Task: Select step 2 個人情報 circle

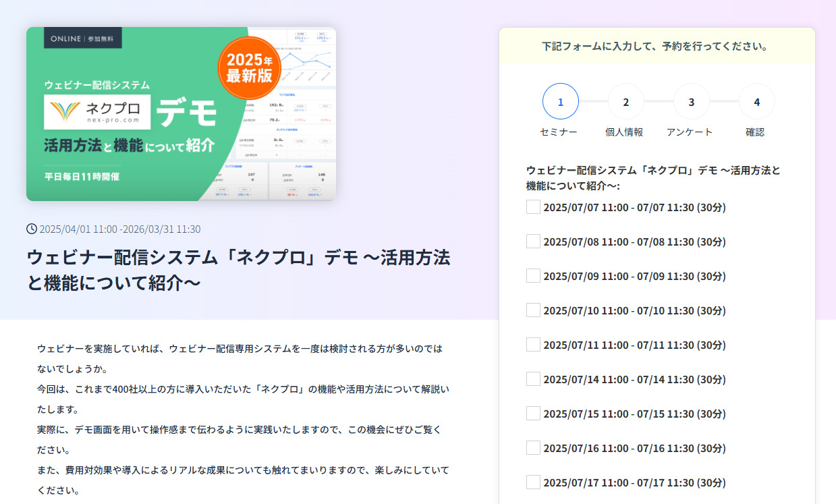Action: point(626,102)
